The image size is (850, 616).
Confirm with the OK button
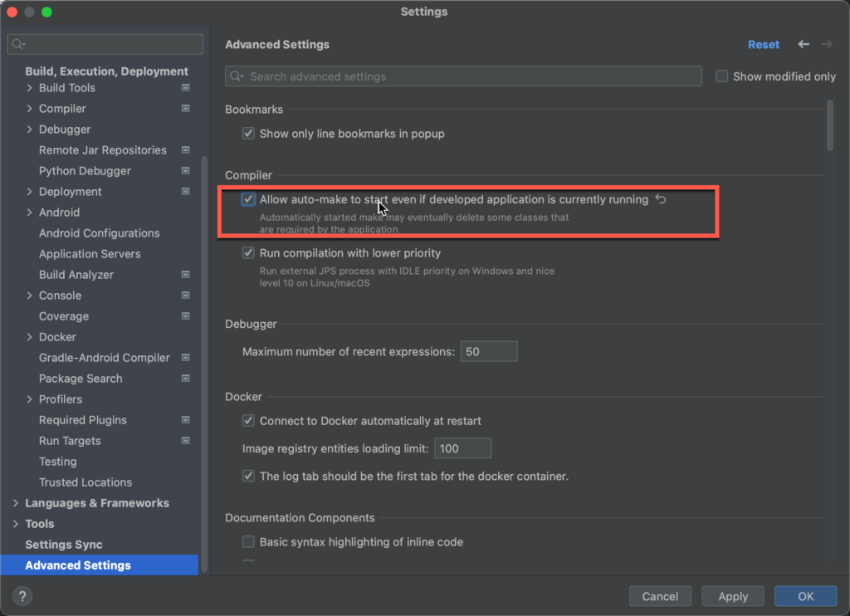click(x=805, y=596)
